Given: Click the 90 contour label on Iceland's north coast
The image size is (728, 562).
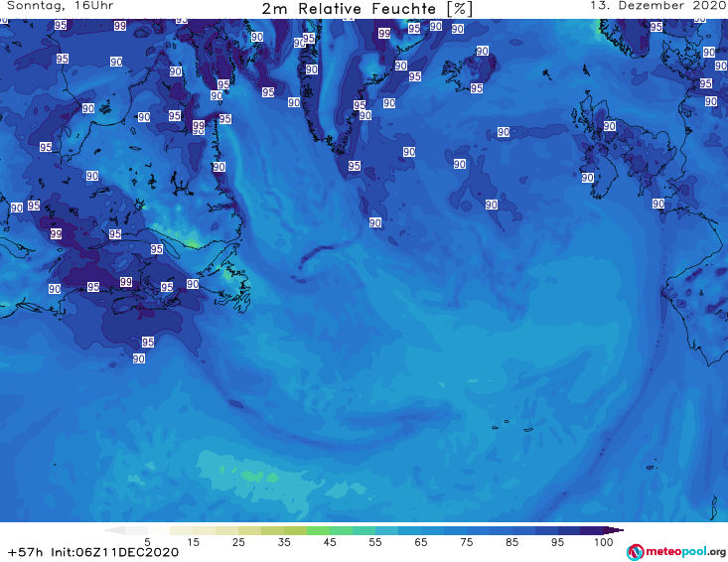Looking at the screenshot, I should [x=483, y=51].
